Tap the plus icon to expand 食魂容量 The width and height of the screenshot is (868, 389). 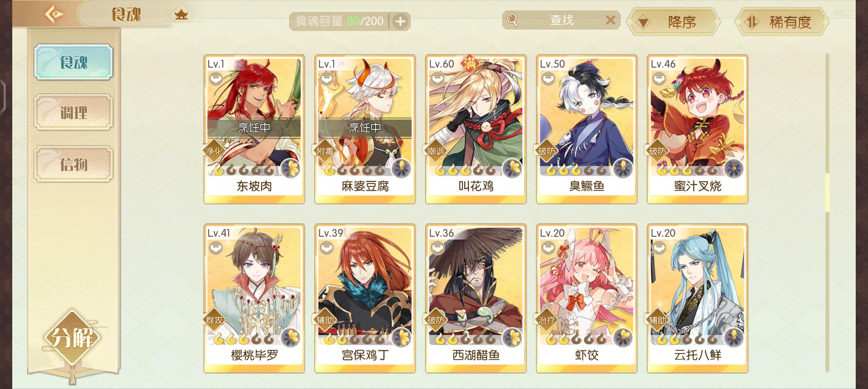(x=400, y=22)
